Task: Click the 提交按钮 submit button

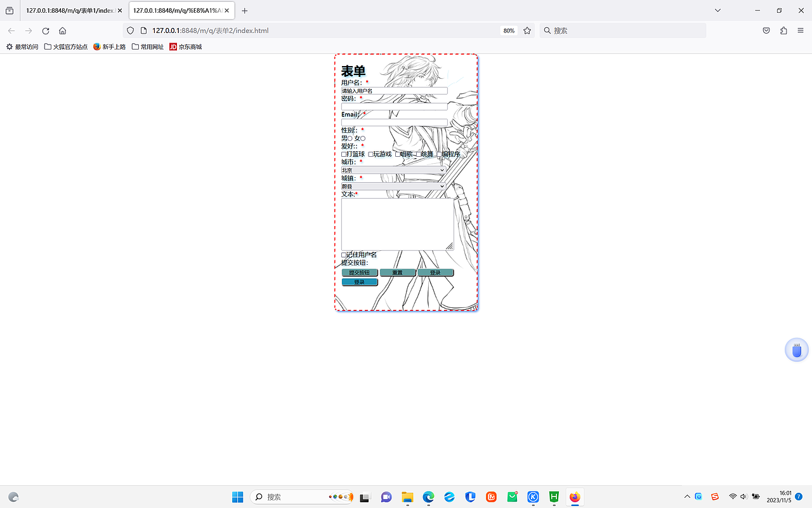Action: click(360, 272)
